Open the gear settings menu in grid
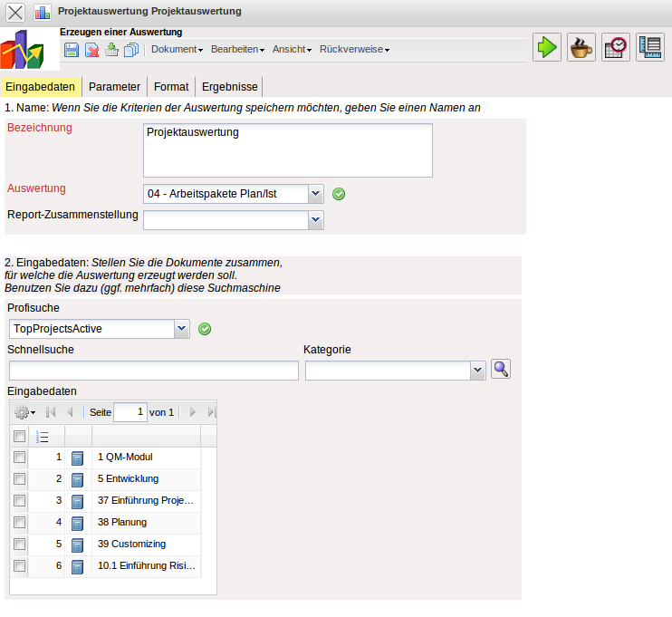 pyautogui.click(x=24, y=412)
